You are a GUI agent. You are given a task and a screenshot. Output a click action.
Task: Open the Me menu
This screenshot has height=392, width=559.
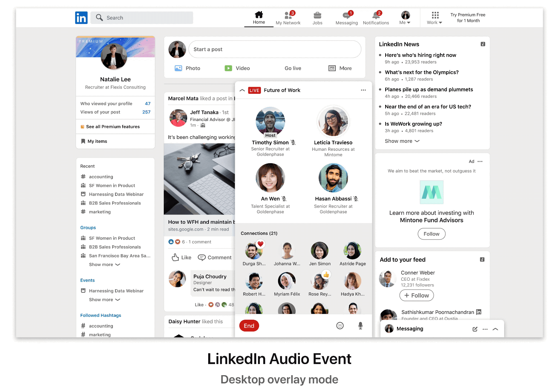coord(405,17)
